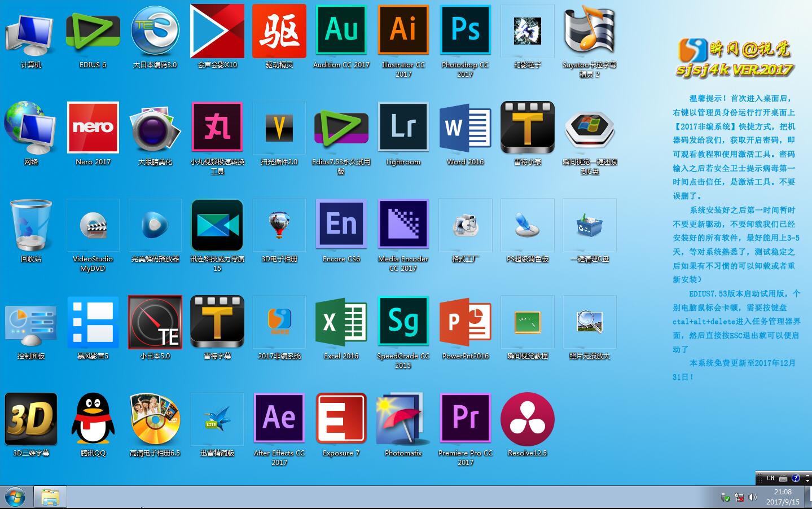The image size is (812, 509).
Task: Open 雷特小篆 icon
Action: 528,128
